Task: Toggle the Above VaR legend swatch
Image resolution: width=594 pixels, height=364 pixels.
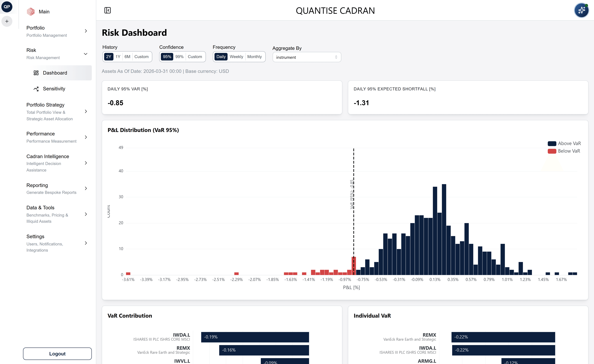Action: click(x=552, y=143)
